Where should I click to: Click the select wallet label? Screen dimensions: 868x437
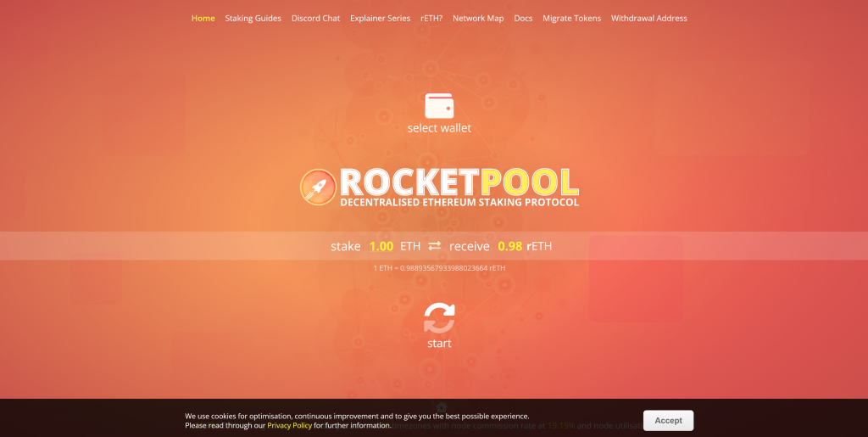click(439, 128)
